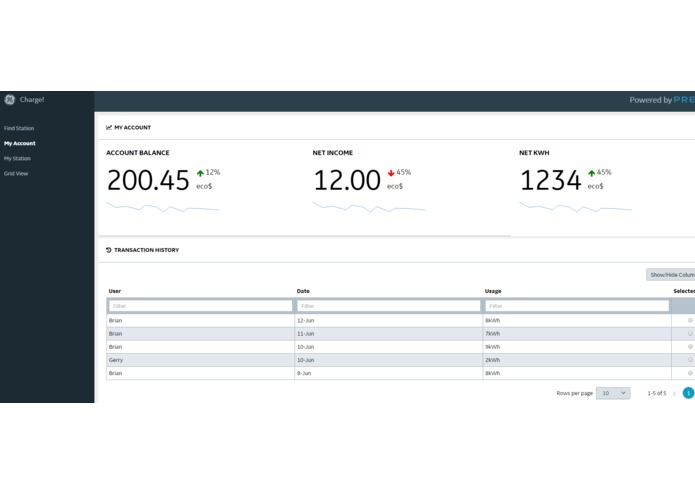Open Find Station in sidebar
The height and width of the screenshot is (494, 695).
pyautogui.click(x=19, y=128)
